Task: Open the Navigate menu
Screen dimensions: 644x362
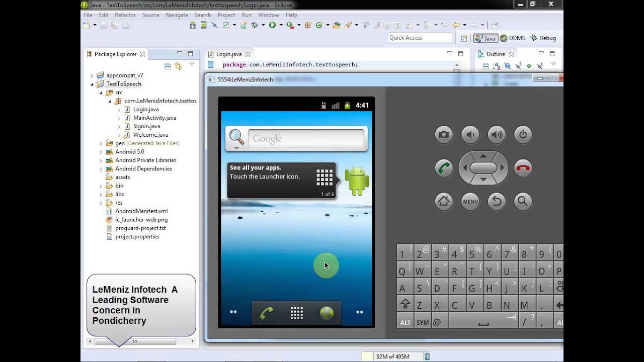Action: tap(177, 15)
